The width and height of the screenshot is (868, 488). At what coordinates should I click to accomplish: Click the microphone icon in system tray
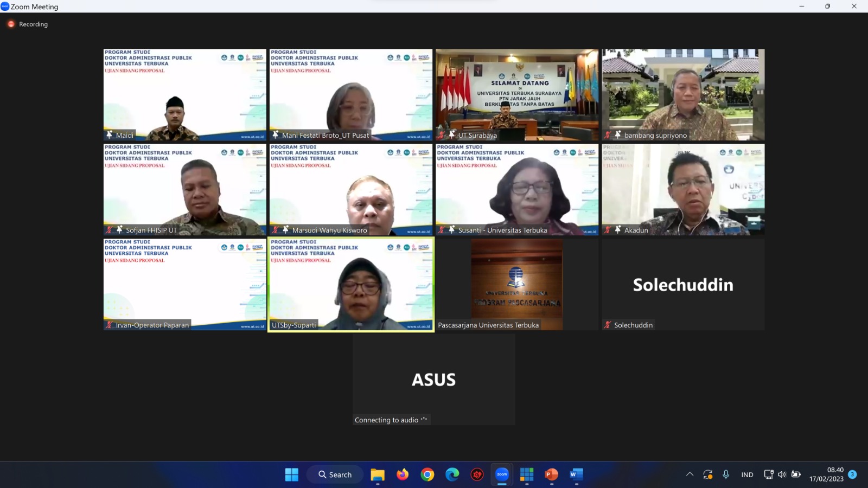[x=726, y=474]
